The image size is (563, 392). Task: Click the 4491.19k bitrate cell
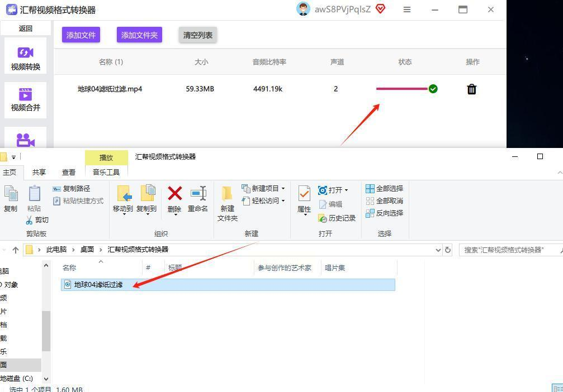(268, 89)
